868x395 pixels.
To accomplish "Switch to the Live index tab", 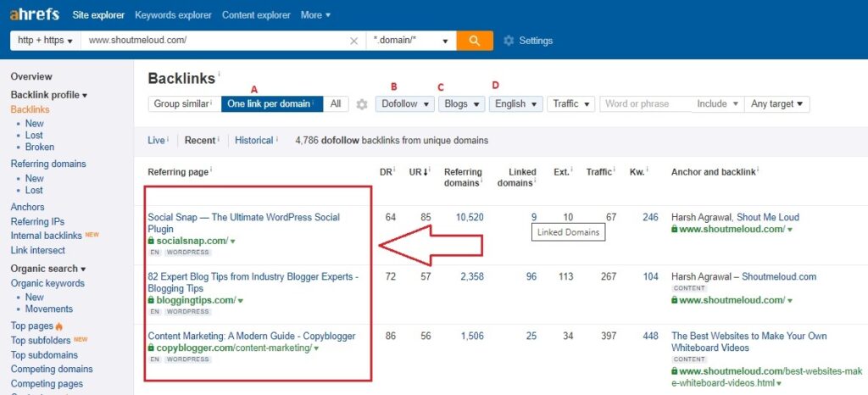I will click(x=156, y=141).
